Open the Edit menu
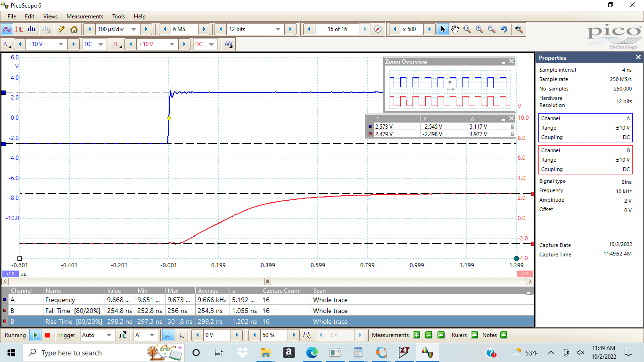This screenshot has width=644, height=362. 30,16
